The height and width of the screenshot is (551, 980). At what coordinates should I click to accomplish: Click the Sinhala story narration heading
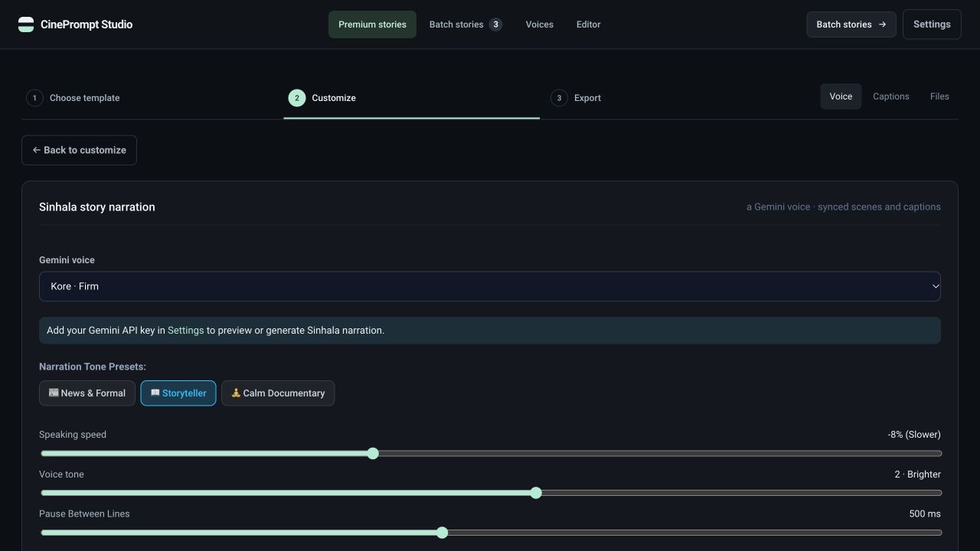click(97, 207)
